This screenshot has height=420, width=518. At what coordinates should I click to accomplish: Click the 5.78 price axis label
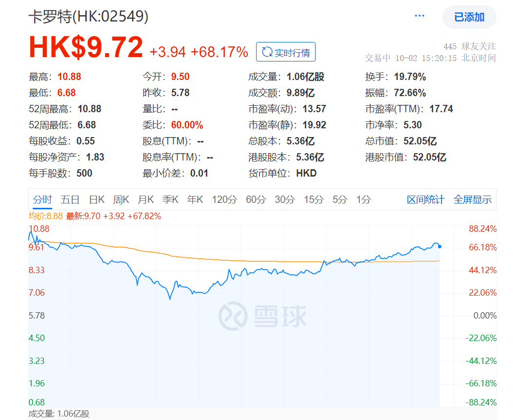click(x=37, y=316)
